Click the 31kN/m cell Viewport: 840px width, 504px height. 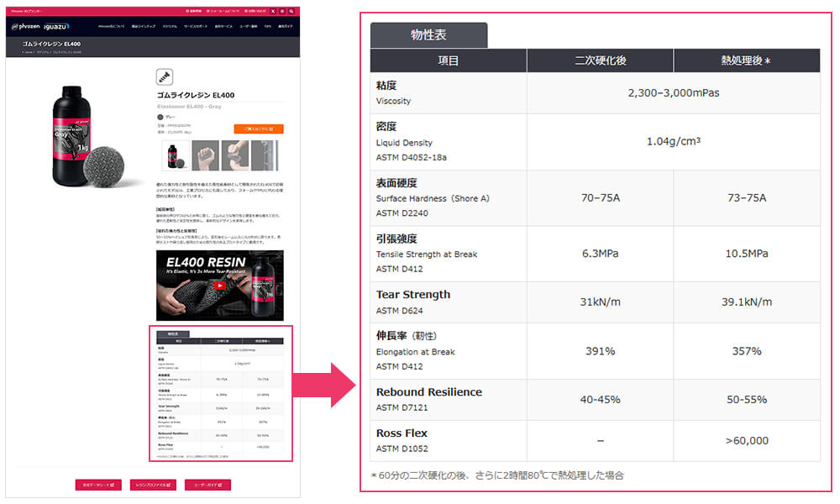[600, 302]
